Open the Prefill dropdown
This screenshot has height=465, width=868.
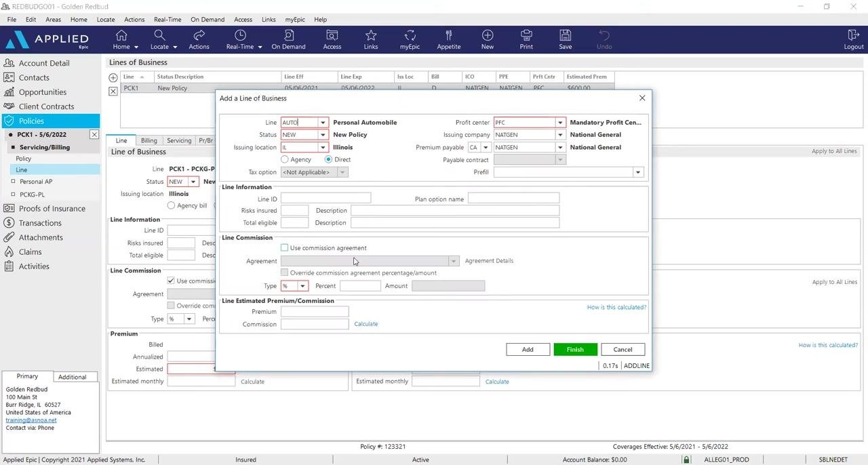tap(637, 172)
